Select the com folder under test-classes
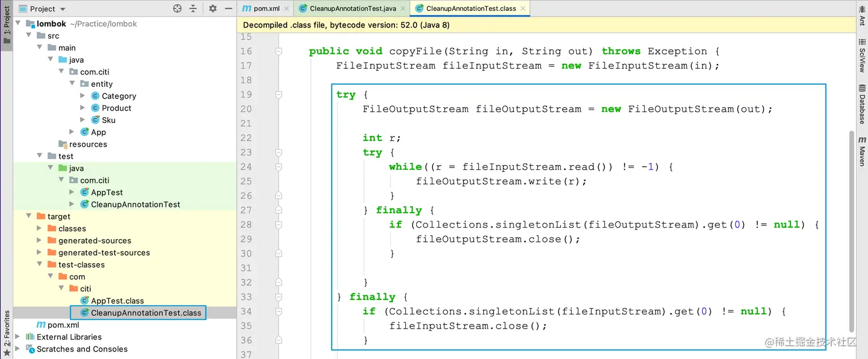The image size is (868, 359). click(x=77, y=276)
